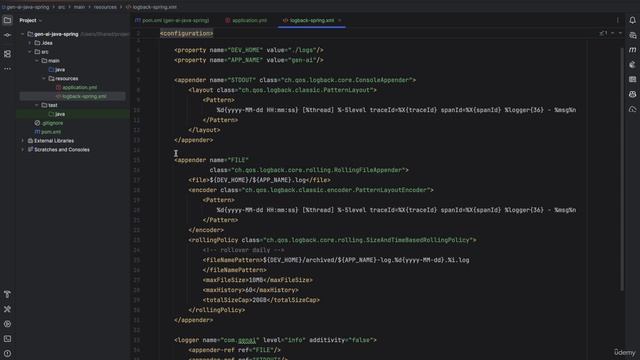This screenshot has height=360, width=640.
Task: Click src in the breadcrumb bar
Action: [x=61, y=7]
